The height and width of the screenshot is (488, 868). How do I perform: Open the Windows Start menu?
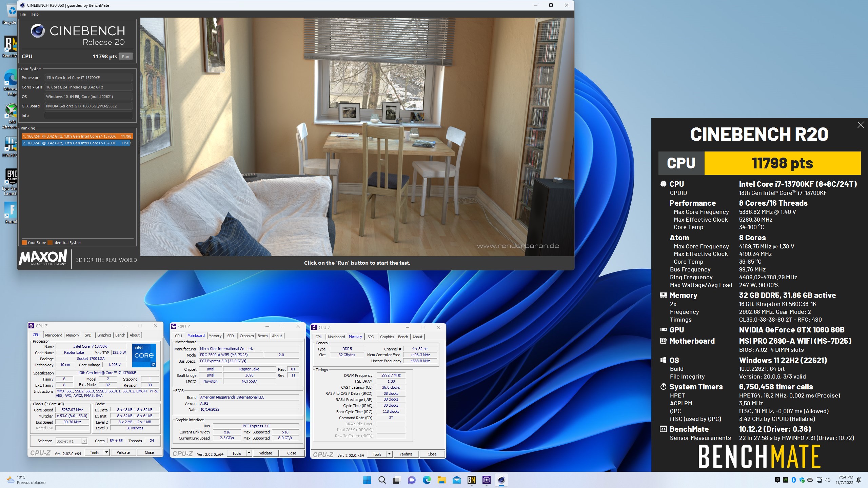pos(367,480)
